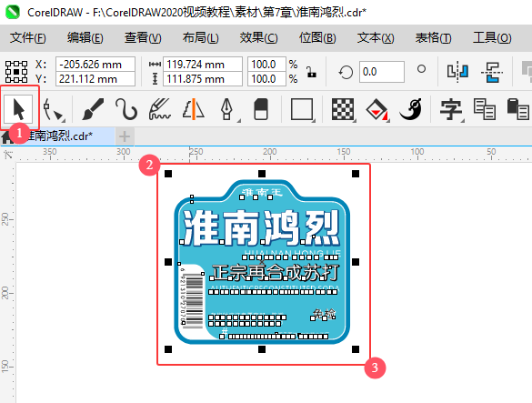
Task: Click the 淮南鸿烈 title on the label
Action: pyautogui.click(x=261, y=227)
